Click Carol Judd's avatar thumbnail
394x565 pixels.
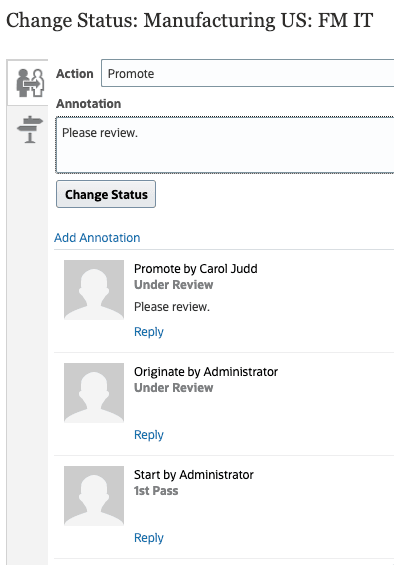94,290
